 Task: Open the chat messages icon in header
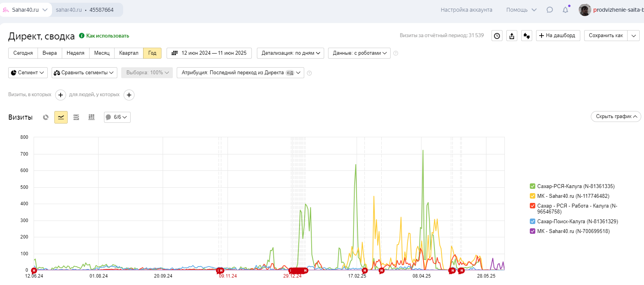click(x=550, y=10)
